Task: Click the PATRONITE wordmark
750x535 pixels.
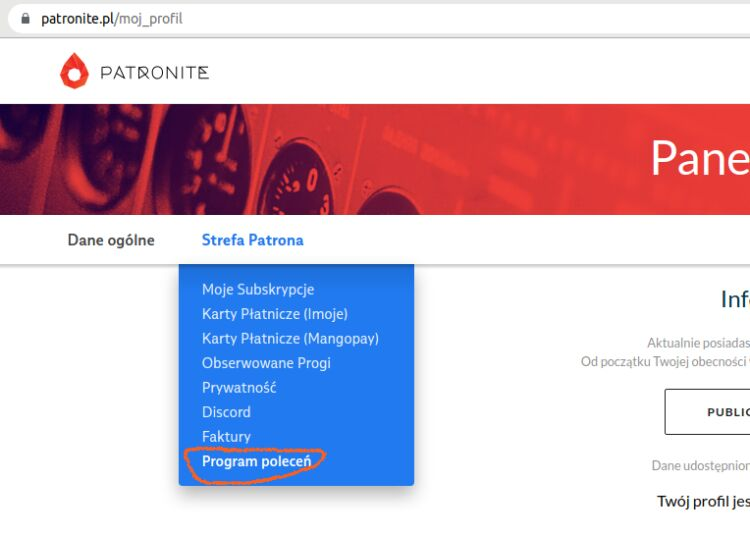Action: click(x=154, y=73)
